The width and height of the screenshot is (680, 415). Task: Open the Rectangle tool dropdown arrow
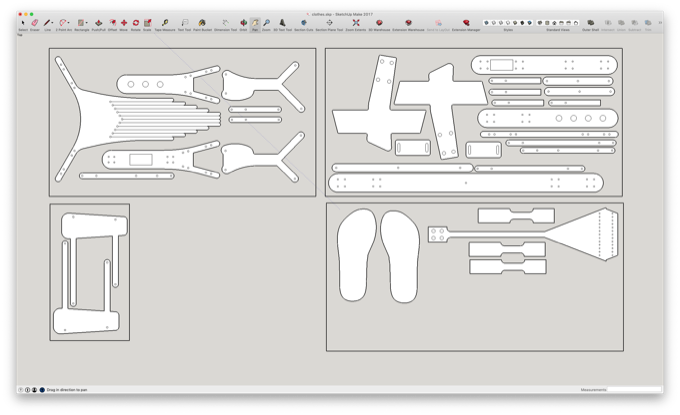click(86, 23)
